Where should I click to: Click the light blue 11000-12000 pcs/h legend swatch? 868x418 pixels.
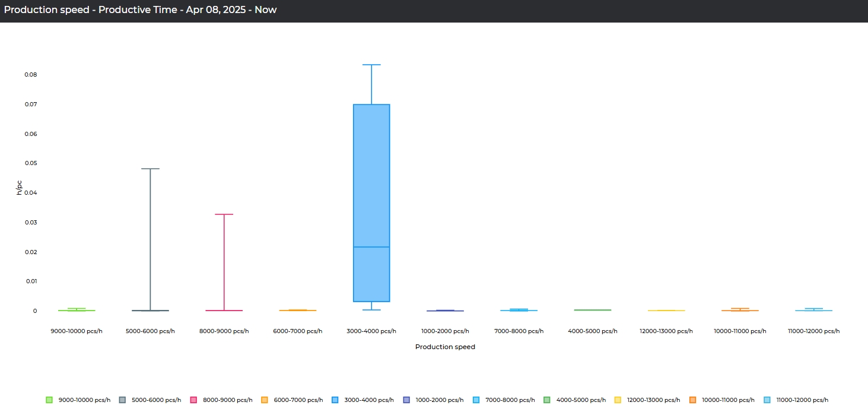(x=767, y=400)
